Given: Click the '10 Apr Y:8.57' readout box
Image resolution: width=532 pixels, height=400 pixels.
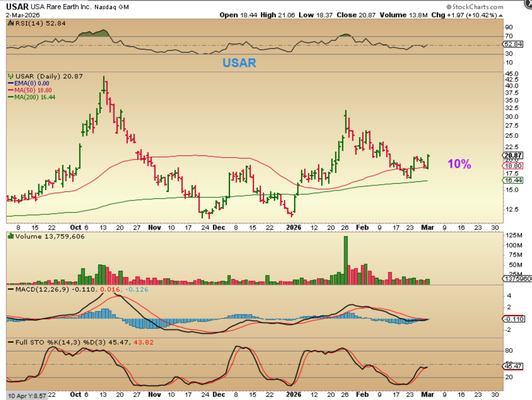Looking at the screenshot, I should click(27, 396).
